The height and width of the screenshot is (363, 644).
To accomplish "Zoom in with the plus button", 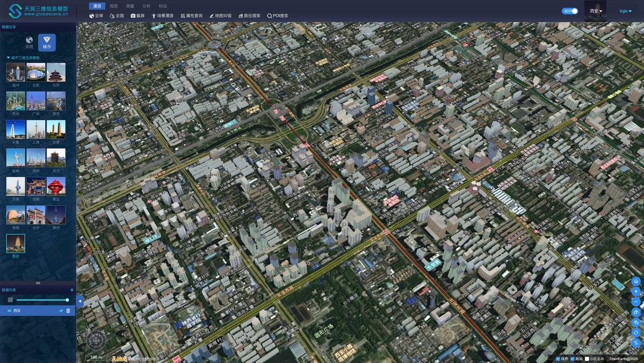I will click(636, 291).
